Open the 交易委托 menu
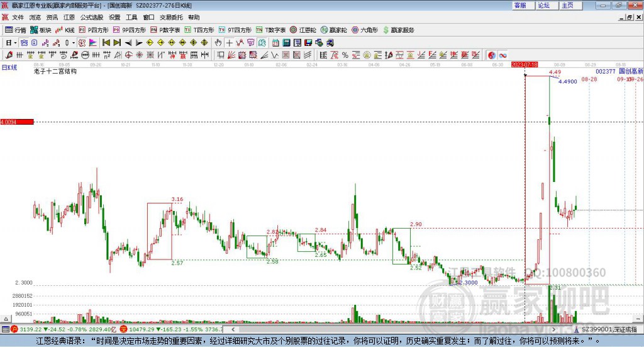The width and height of the screenshot is (644, 347). click(169, 18)
